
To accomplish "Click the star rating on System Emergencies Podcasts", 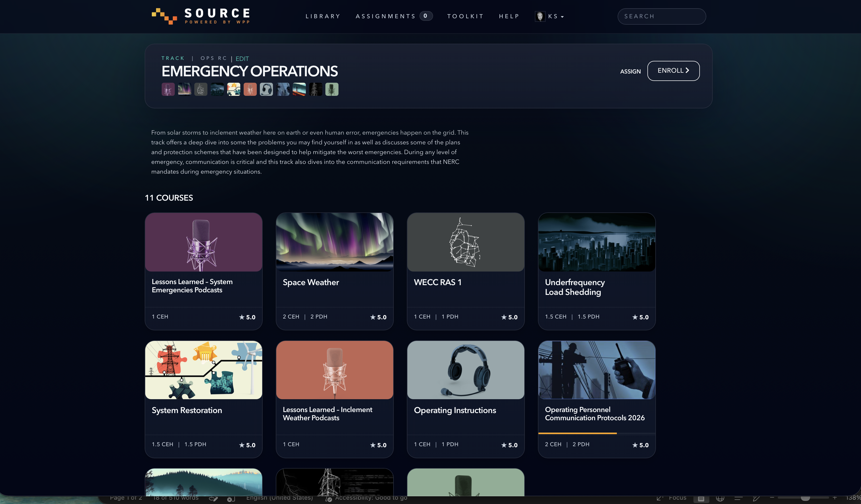I will point(247,317).
